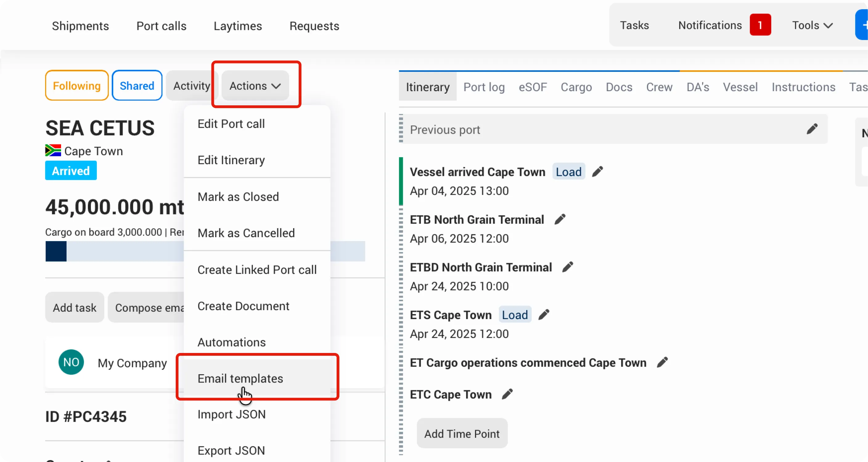Choose Create Document menu item

257,306
